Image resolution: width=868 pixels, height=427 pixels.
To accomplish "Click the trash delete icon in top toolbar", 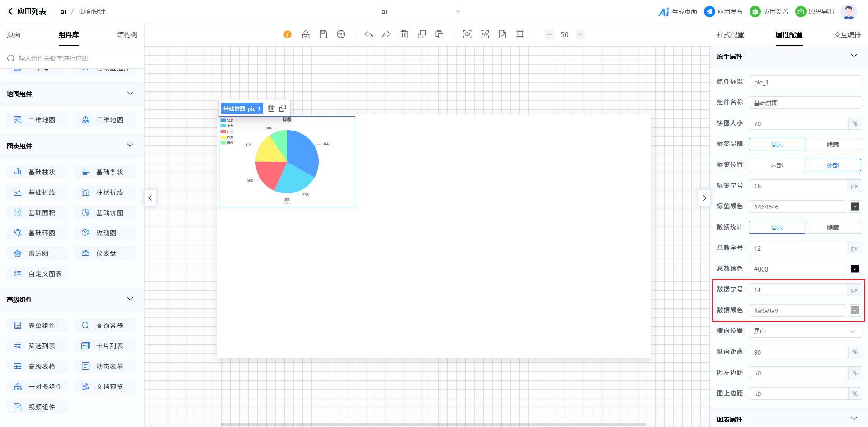I will coord(404,34).
